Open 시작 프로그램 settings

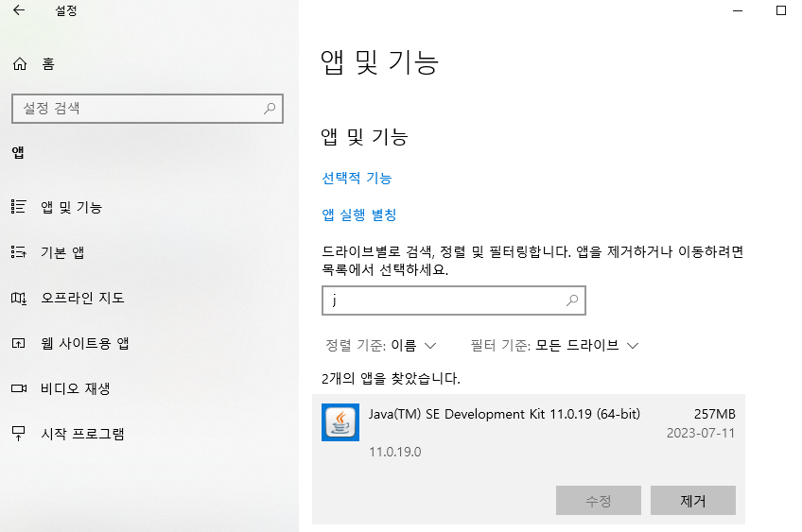click(82, 434)
